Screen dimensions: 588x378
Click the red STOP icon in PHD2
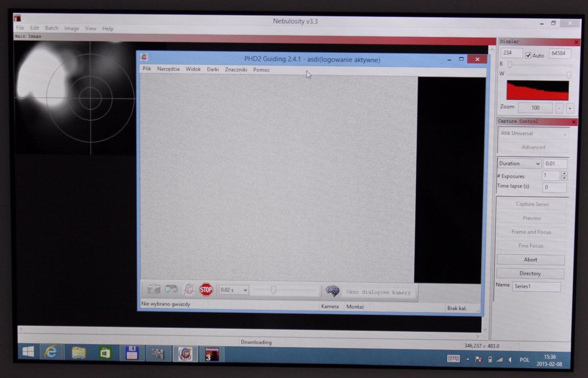tap(206, 290)
